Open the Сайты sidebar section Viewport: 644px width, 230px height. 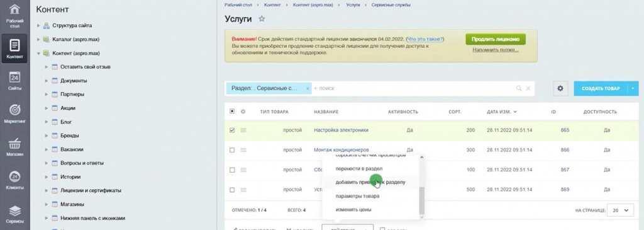pyautogui.click(x=14, y=81)
